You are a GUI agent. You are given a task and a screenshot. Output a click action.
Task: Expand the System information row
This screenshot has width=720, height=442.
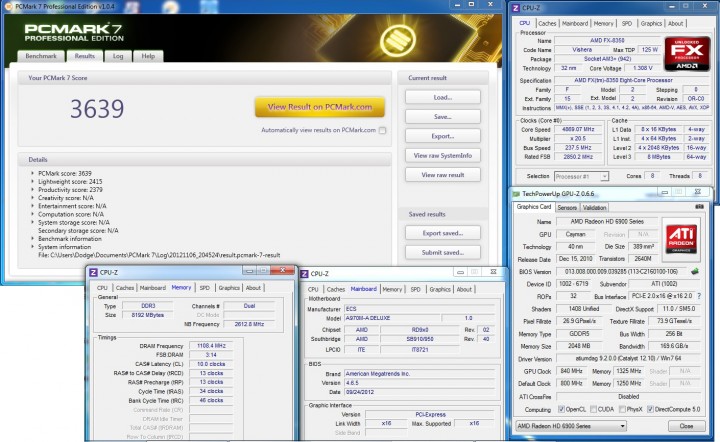point(33,247)
